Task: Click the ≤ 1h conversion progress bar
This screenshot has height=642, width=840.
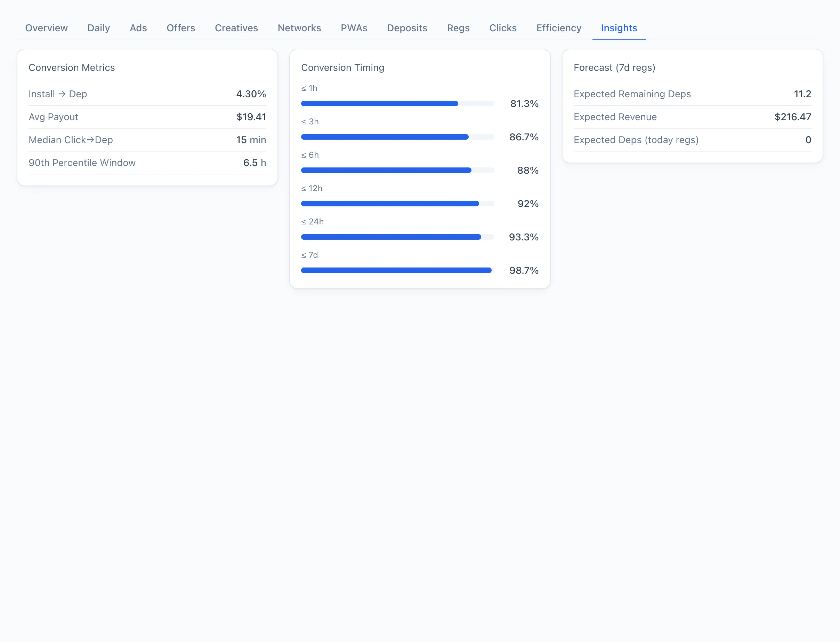Action: click(398, 104)
